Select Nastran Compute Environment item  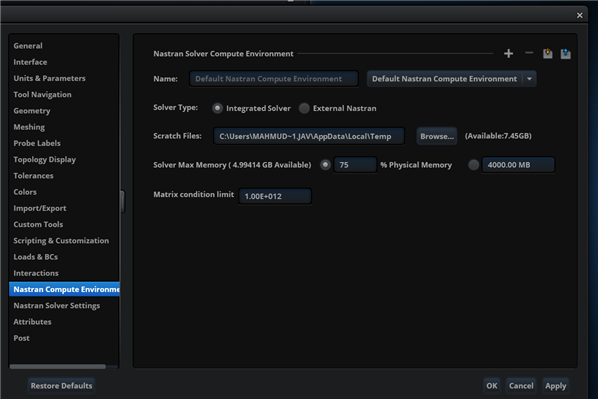point(64,289)
